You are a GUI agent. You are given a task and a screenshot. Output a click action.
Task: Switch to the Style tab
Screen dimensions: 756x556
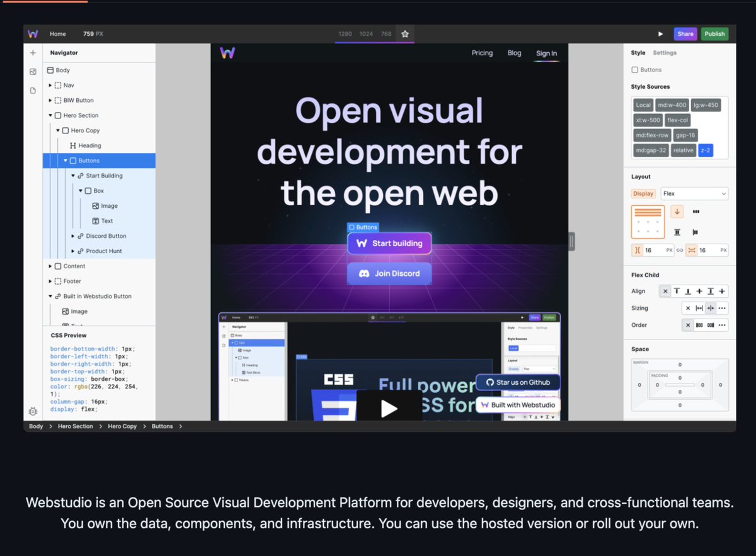click(x=638, y=53)
